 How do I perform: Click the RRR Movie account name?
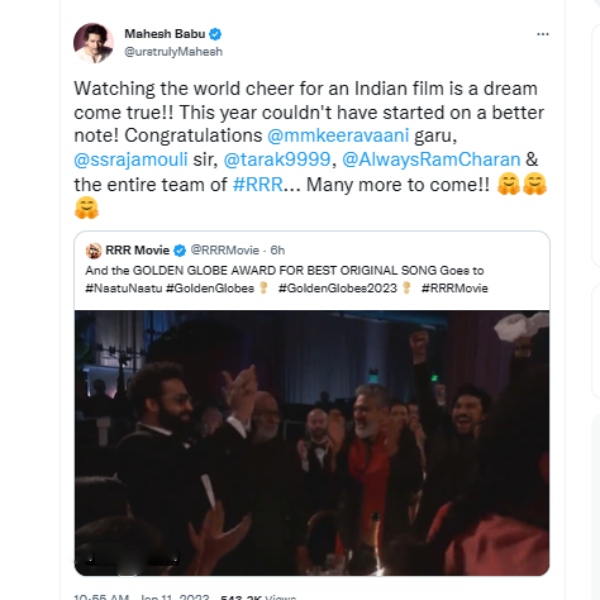137,250
